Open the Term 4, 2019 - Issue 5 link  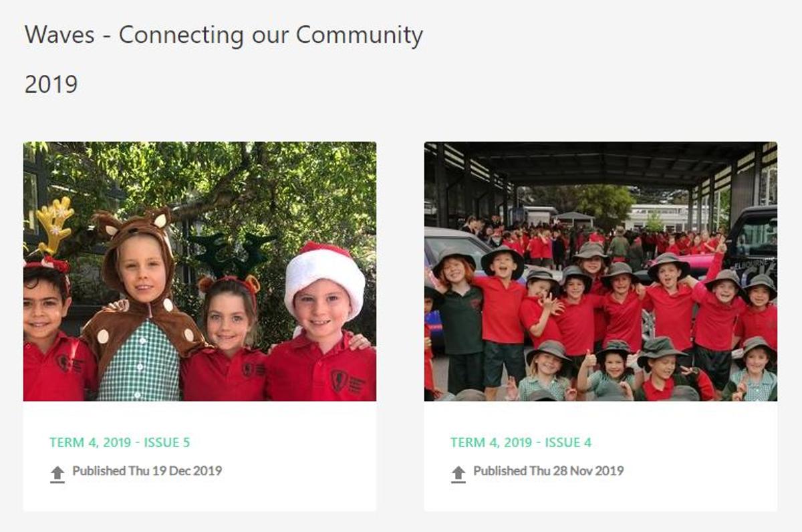pyautogui.click(x=120, y=442)
